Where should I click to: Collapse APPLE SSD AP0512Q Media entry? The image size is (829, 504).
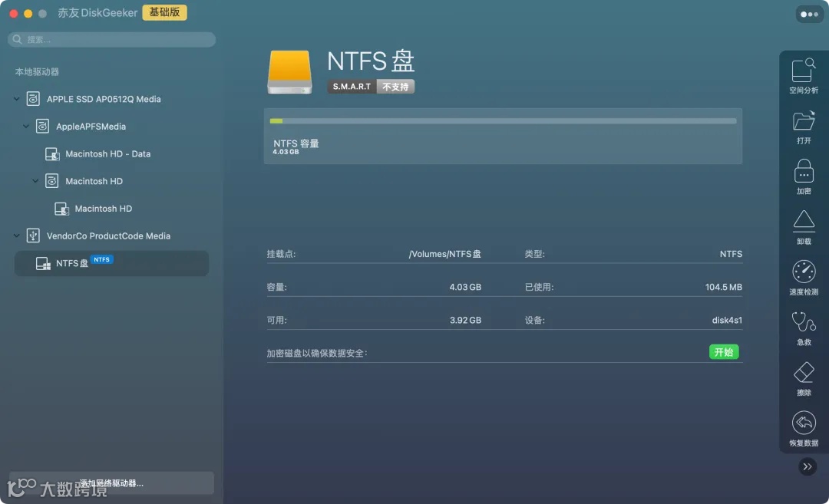click(17, 98)
